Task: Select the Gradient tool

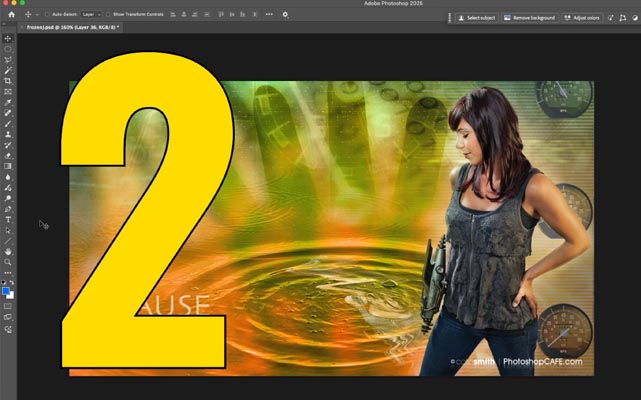Action: [x=8, y=166]
